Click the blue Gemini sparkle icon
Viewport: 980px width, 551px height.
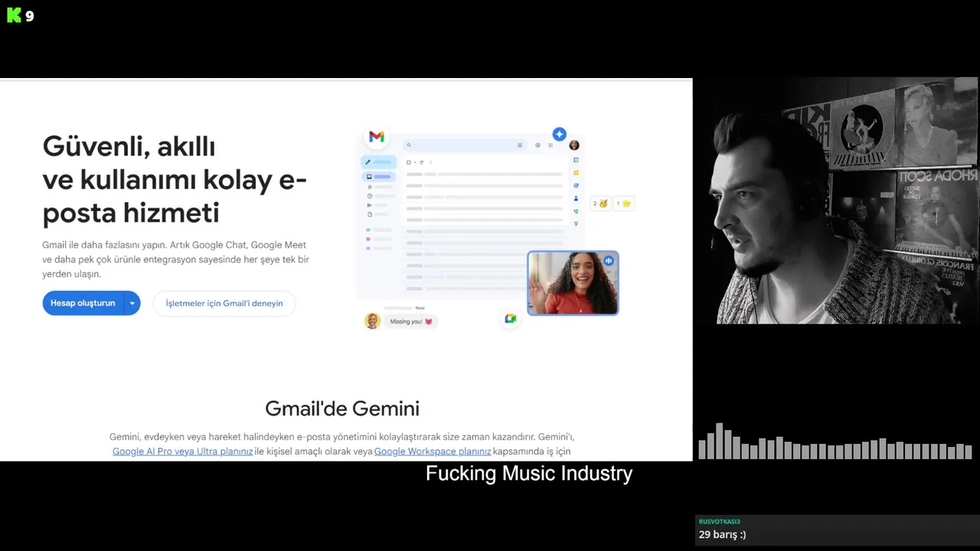[559, 134]
